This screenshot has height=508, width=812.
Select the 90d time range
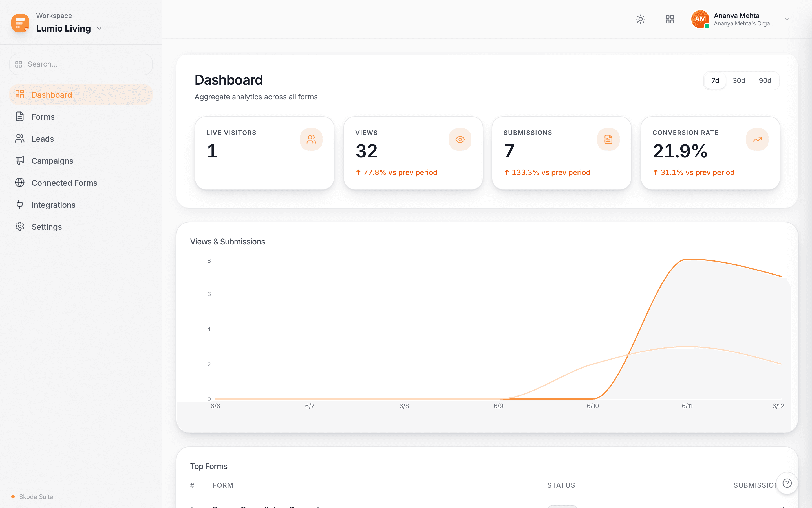tap(765, 81)
